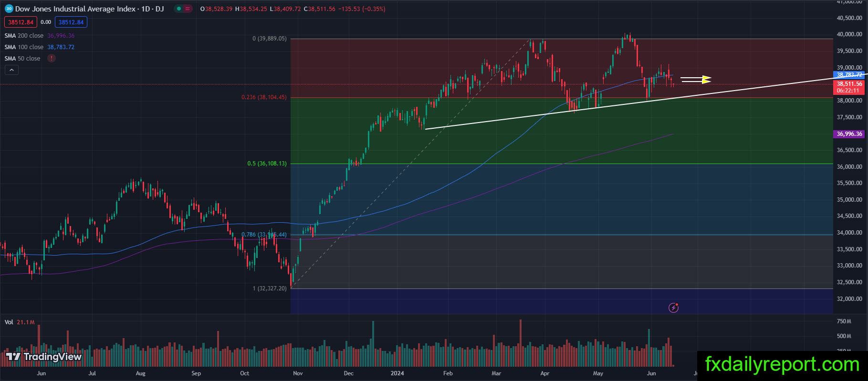Click the 32,000.00 price scale label
This screenshot has width=868, height=381.
(849, 299)
